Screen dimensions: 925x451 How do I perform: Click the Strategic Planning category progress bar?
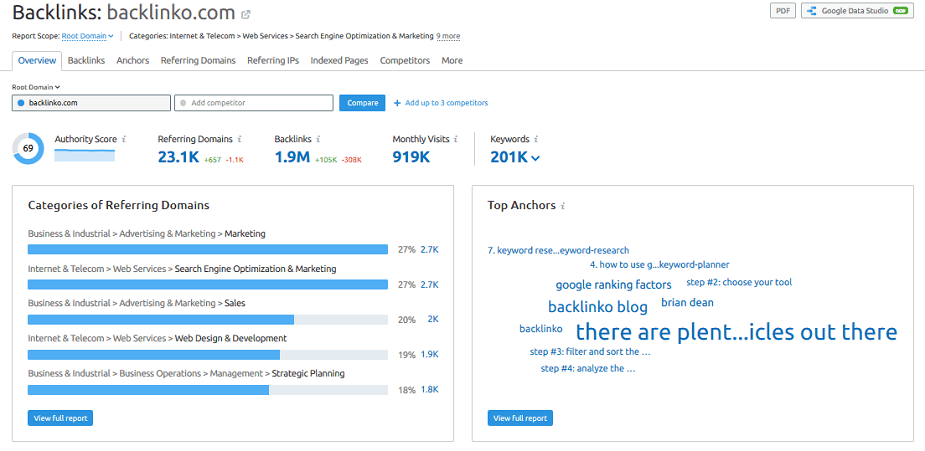pos(208,390)
